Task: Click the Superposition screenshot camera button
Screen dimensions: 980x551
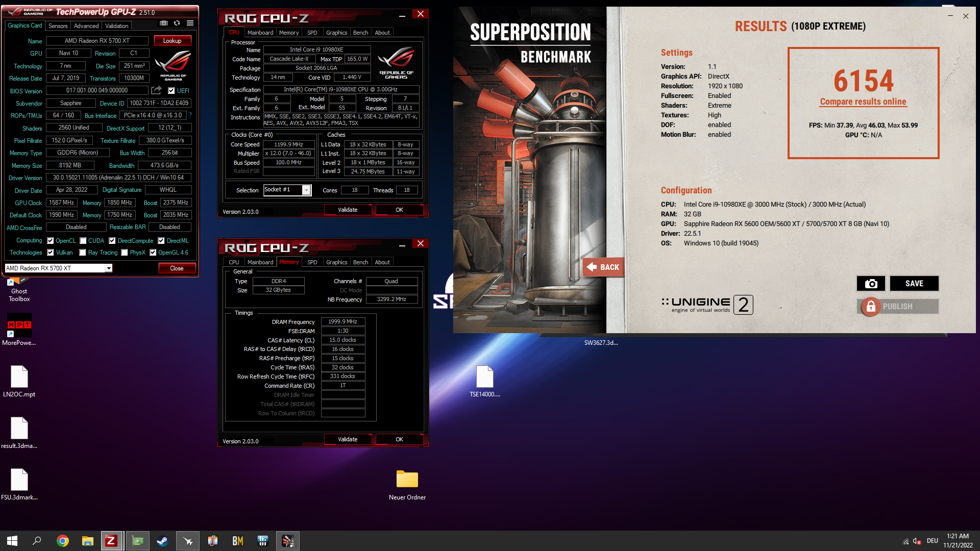Action: coord(871,284)
